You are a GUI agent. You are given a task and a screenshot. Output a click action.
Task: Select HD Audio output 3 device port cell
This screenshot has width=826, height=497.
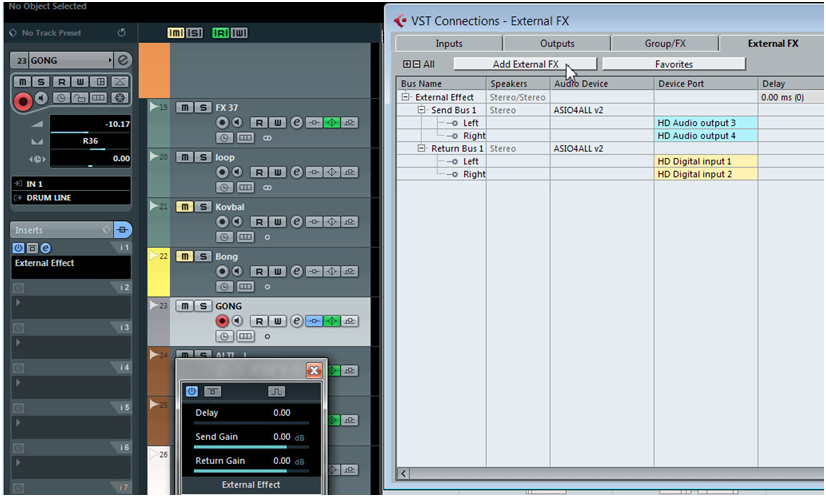(x=706, y=123)
